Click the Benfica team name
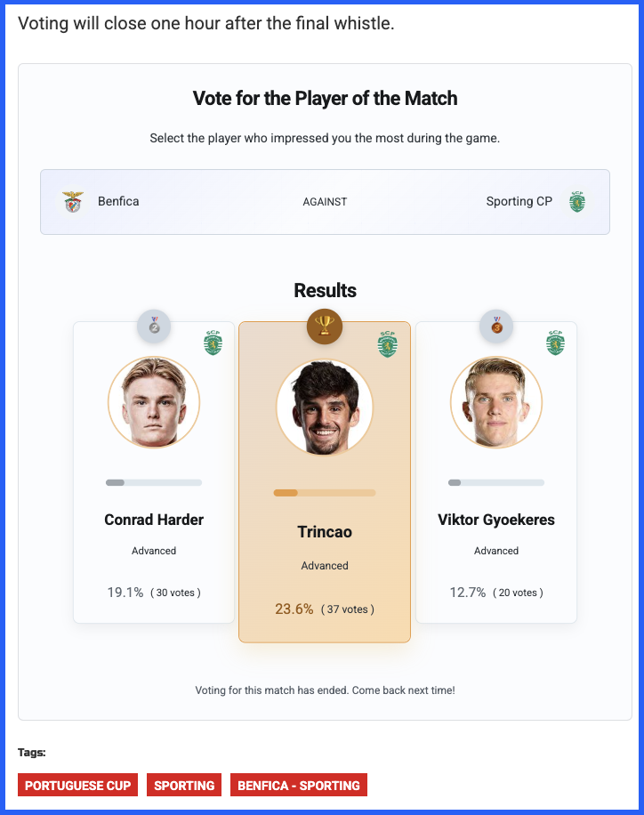644x815 pixels. [118, 201]
